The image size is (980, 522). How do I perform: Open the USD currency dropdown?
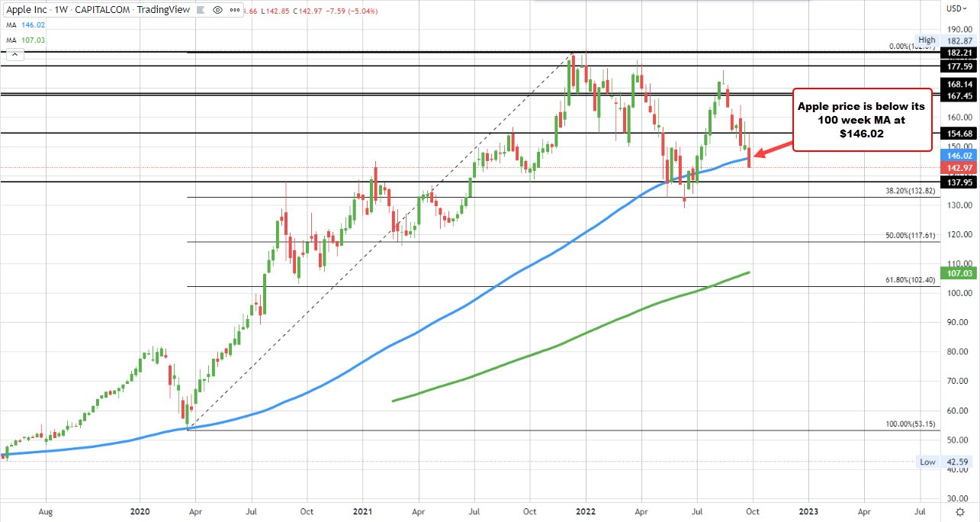[956, 8]
